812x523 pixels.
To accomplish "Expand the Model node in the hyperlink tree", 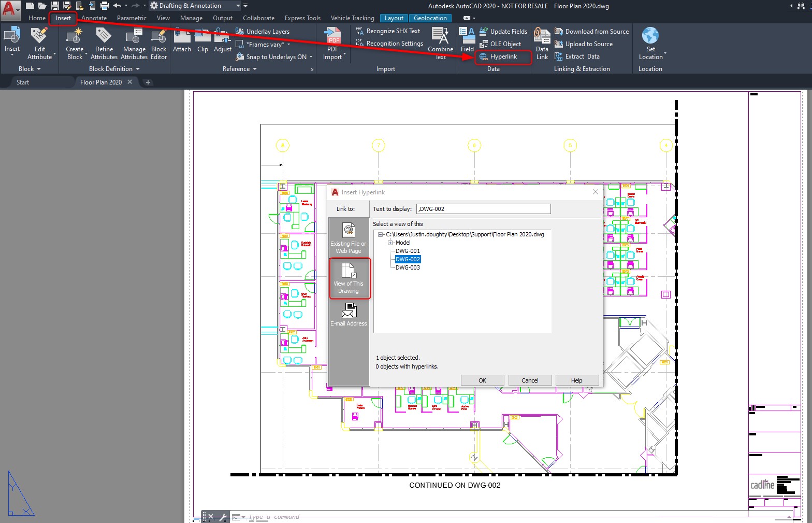I will pos(390,243).
